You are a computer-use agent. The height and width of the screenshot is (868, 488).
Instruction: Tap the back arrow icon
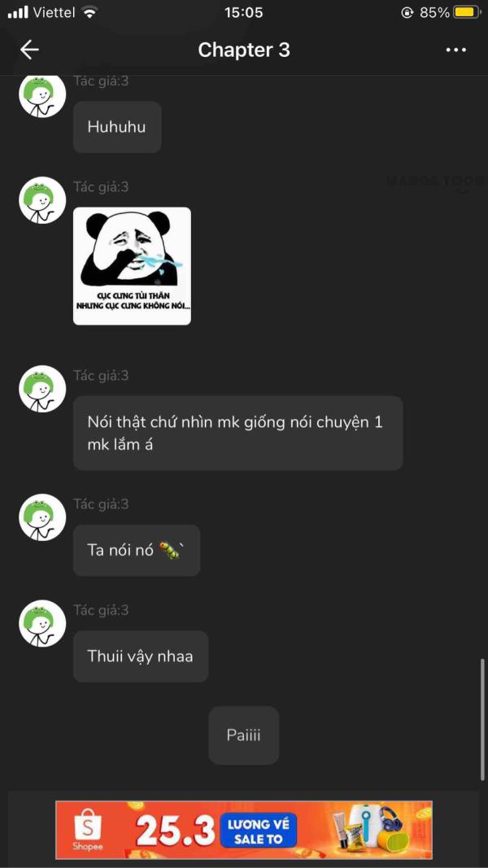pyautogui.click(x=29, y=50)
